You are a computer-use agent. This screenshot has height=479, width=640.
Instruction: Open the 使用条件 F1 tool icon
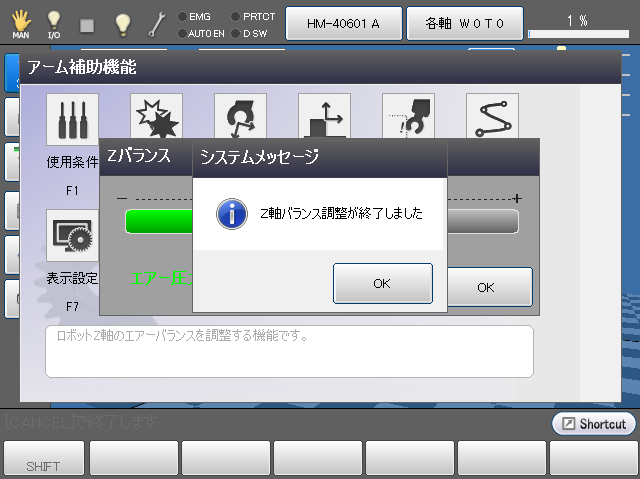72,119
